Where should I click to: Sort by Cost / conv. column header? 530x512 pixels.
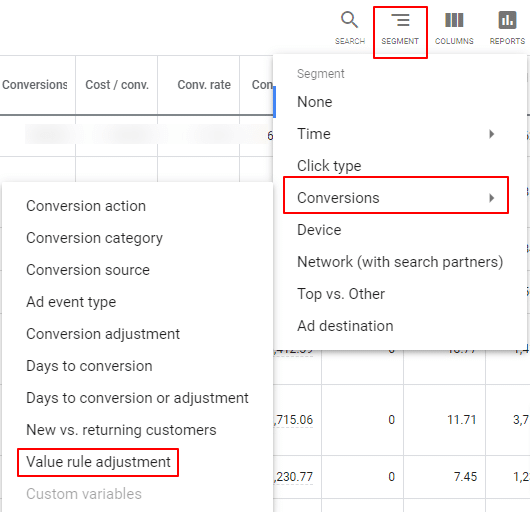(x=117, y=84)
